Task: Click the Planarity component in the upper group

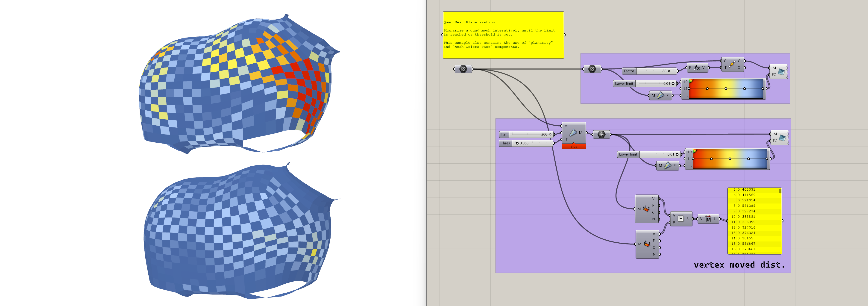Action: (x=660, y=95)
